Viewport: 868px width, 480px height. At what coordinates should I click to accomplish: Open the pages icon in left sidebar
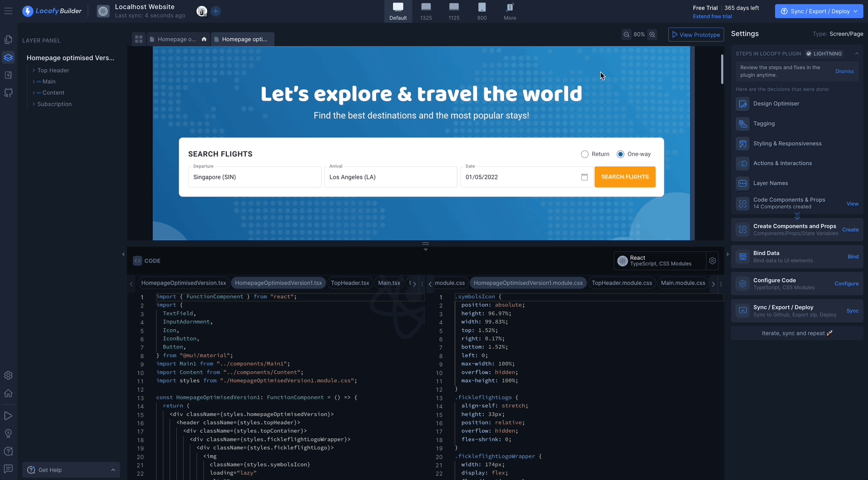(x=8, y=40)
